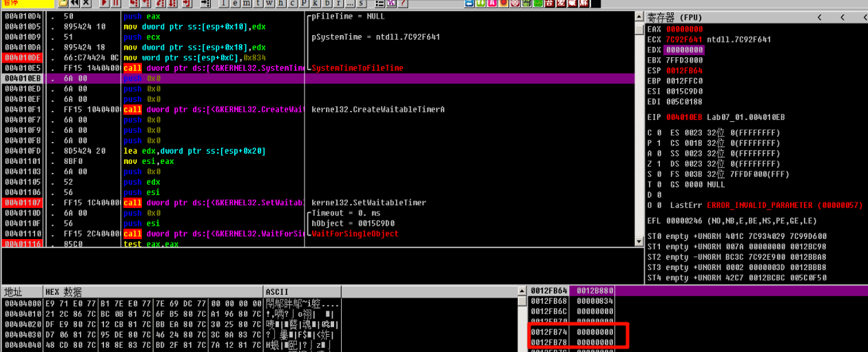Open Breakpoints window with 'b' button
Viewport: 868px width, 352px height.
(x=327, y=3)
